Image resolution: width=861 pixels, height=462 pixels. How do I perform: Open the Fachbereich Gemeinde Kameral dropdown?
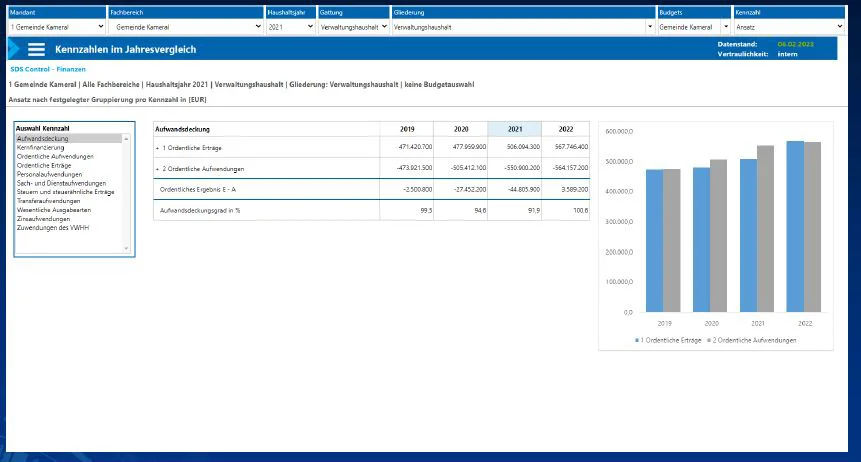[186, 26]
